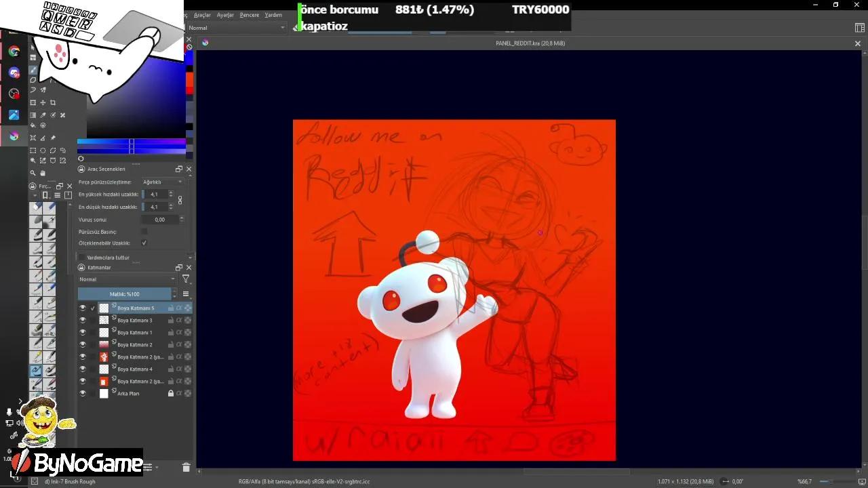Open the layer filter funnel icon
This screenshot has width=868, height=488.
click(x=186, y=279)
